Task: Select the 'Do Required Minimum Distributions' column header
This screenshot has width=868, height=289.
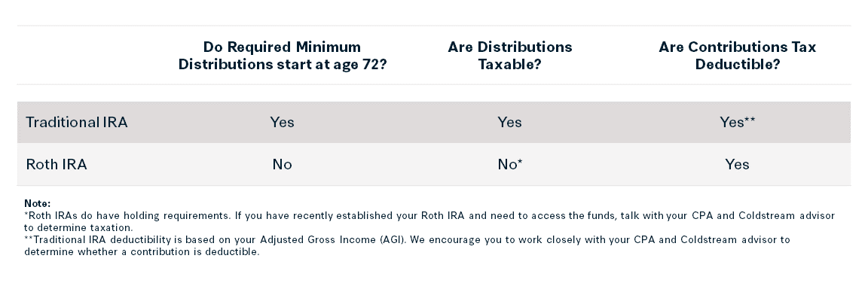Action: coord(283,55)
